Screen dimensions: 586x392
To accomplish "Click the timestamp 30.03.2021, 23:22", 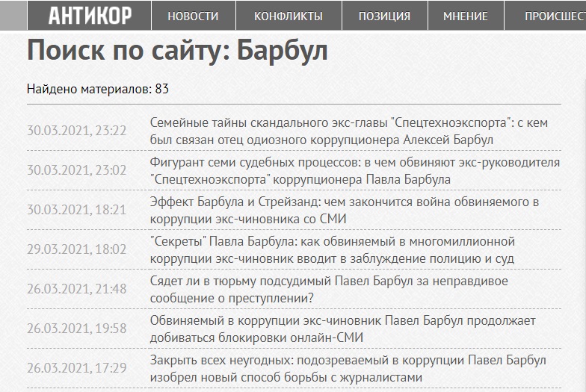I will point(77,131).
